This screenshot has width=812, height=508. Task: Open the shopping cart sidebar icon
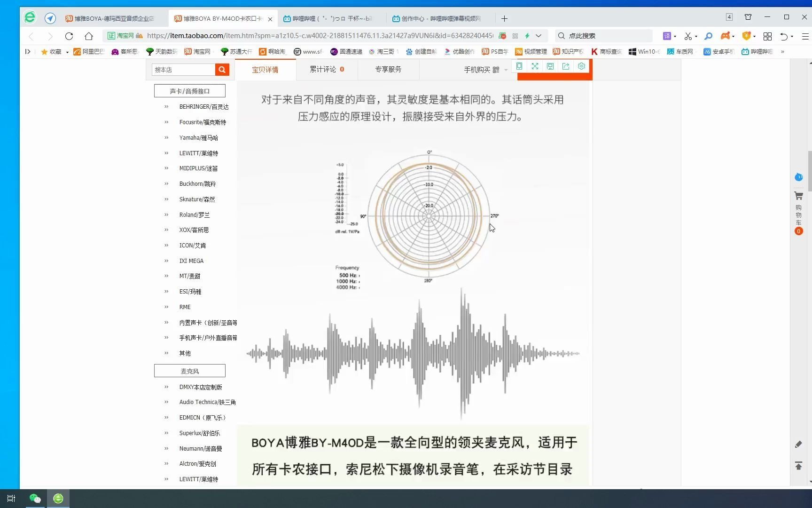pyautogui.click(x=798, y=196)
